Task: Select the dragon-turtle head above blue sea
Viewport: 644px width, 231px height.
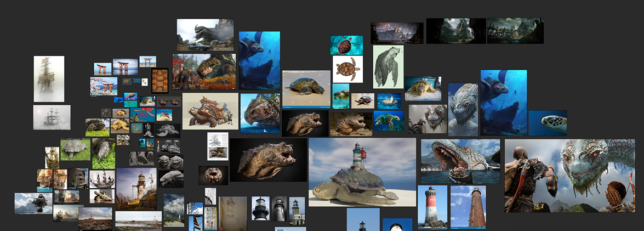Action: pyautogui.click(x=260, y=113)
